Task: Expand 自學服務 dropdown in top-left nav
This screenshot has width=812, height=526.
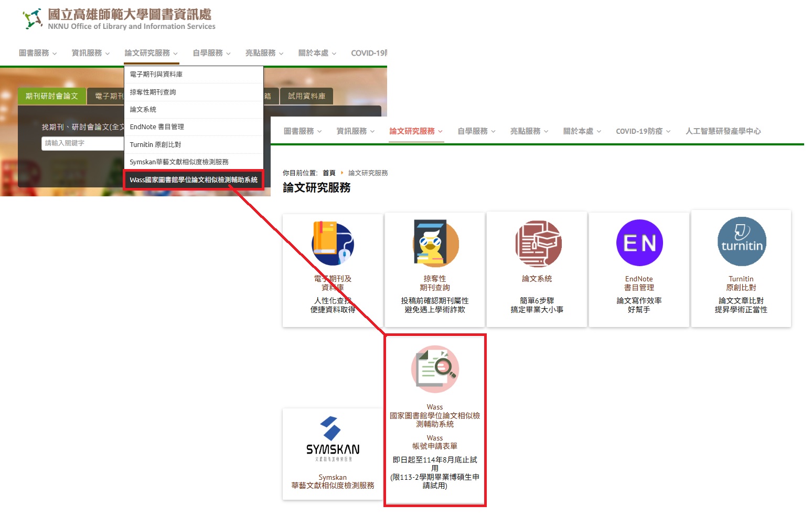Action: (x=211, y=53)
